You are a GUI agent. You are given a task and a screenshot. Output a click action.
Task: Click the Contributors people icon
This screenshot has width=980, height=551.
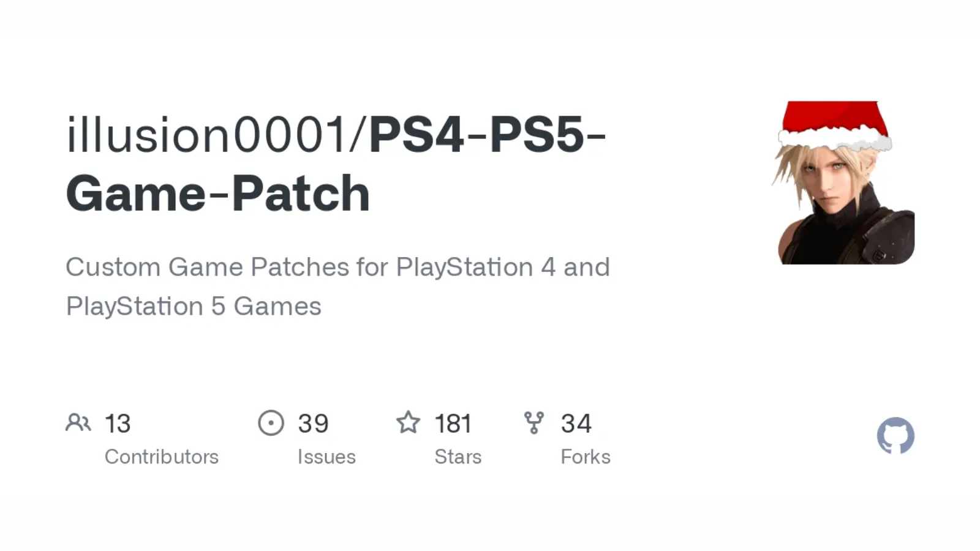78,422
